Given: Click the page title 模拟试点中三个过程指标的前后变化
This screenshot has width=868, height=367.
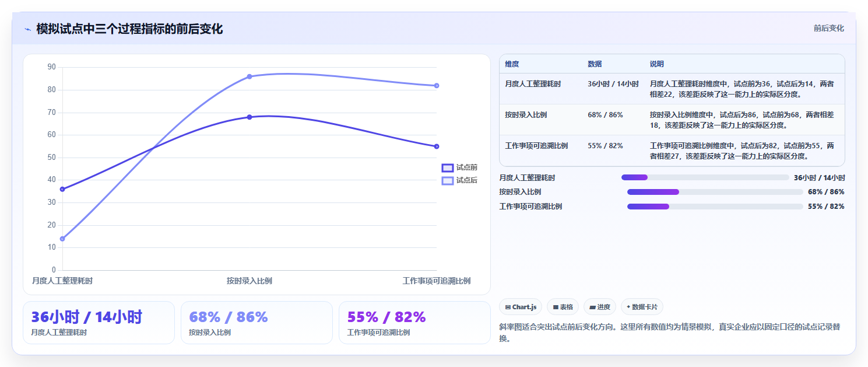Looking at the screenshot, I should (x=129, y=29).
